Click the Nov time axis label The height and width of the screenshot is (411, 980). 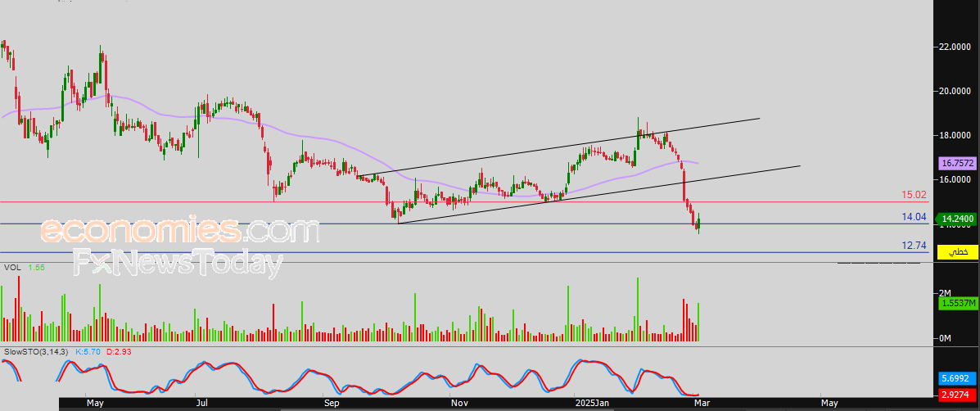(x=459, y=404)
